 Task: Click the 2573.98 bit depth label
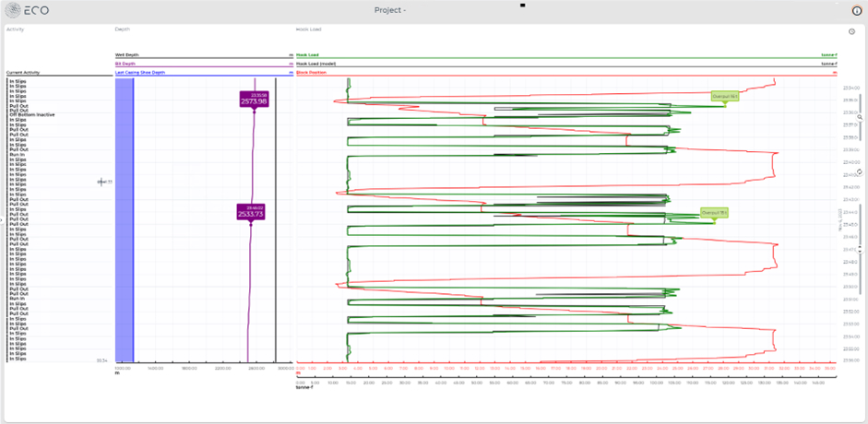254,100
